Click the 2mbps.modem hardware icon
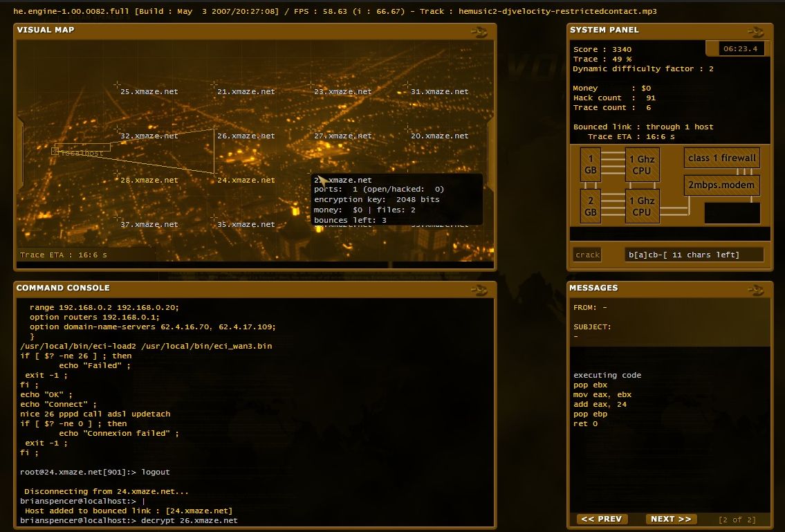 click(721, 185)
